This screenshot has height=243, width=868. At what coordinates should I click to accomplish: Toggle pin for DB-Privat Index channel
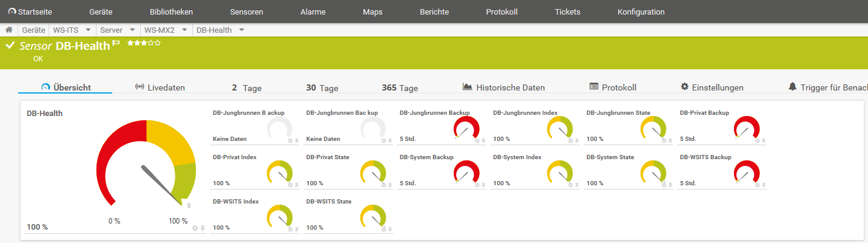[x=297, y=185]
